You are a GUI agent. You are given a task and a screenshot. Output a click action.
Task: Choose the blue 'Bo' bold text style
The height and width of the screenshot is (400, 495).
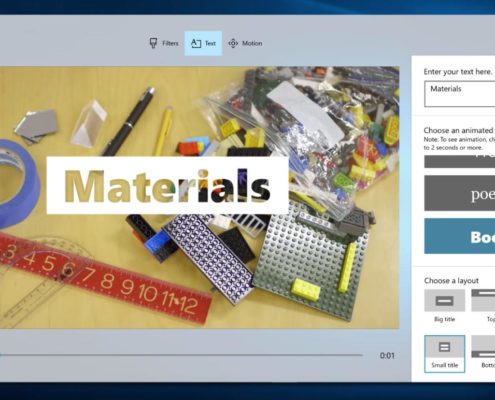tap(460, 236)
